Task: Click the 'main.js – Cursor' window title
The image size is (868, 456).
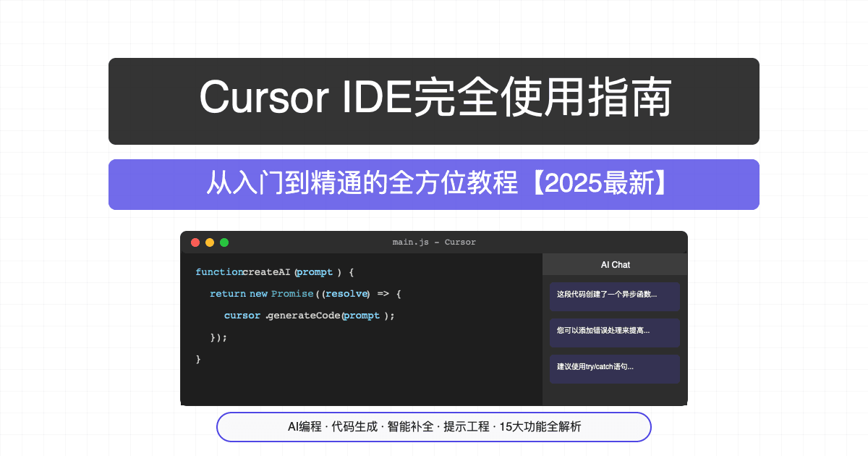Action: click(x=434, y=242)
